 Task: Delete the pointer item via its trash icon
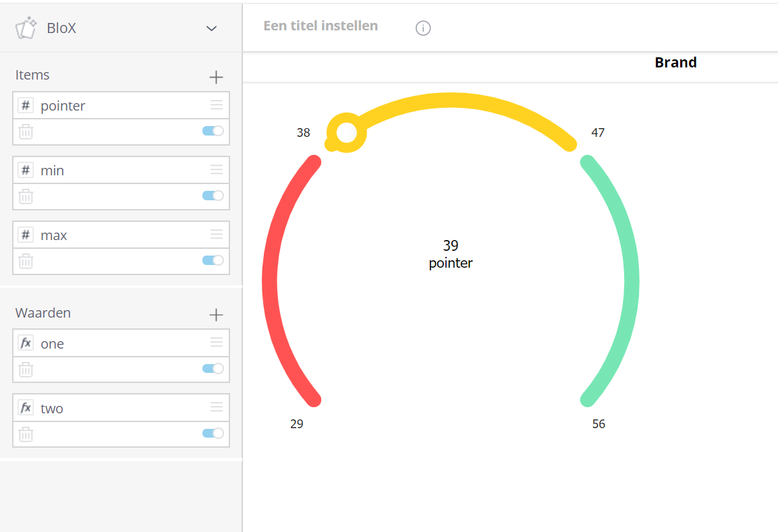click(x=26, y=131)
